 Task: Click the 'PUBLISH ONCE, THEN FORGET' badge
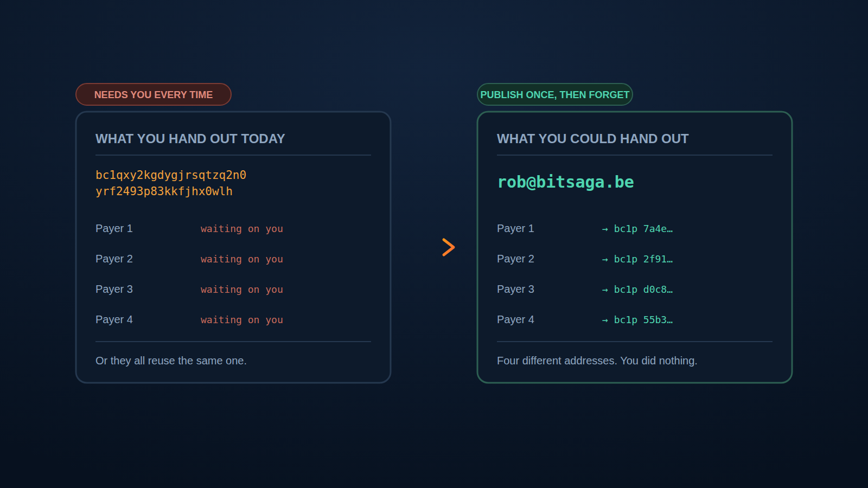555,94
